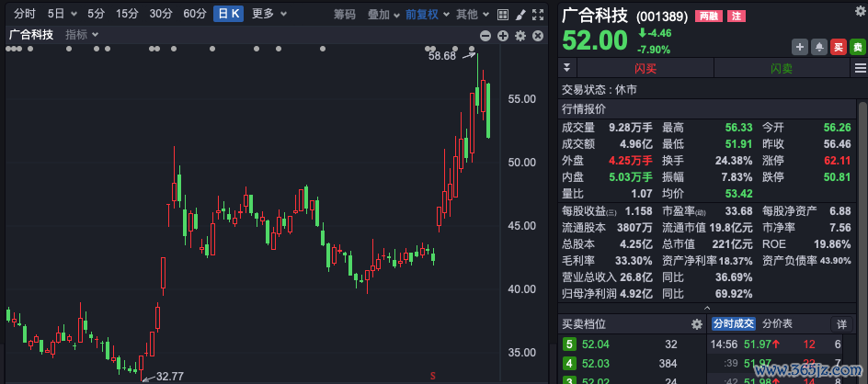Open the multi-chart grid layout icon
Image resolution: width=868 pixels, height=384 pixels.
click(503, 15)
